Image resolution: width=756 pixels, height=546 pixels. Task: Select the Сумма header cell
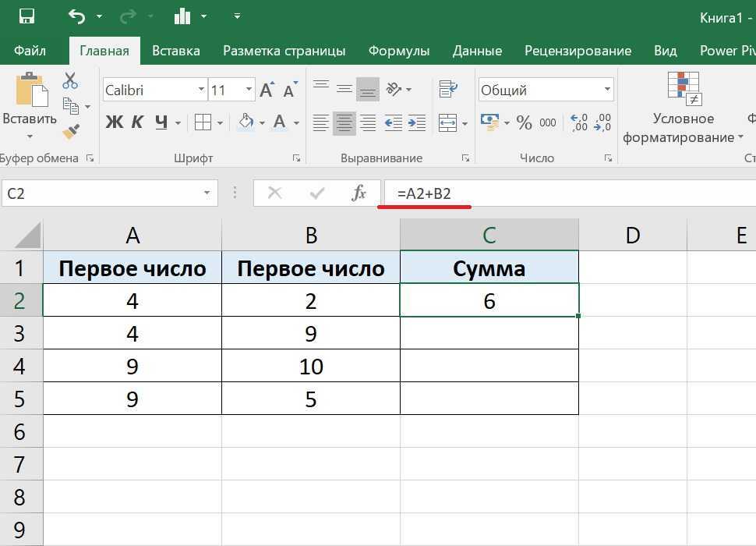pos(489,268)
